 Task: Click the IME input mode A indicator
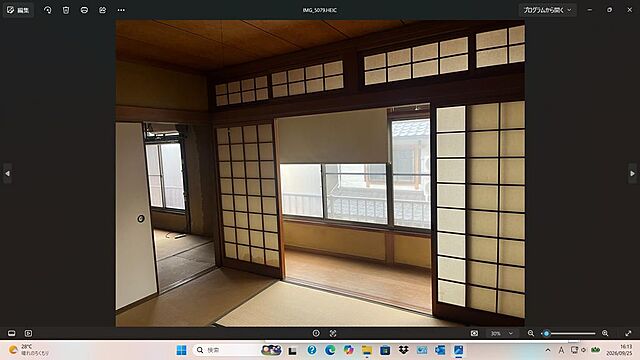[561, 350]
